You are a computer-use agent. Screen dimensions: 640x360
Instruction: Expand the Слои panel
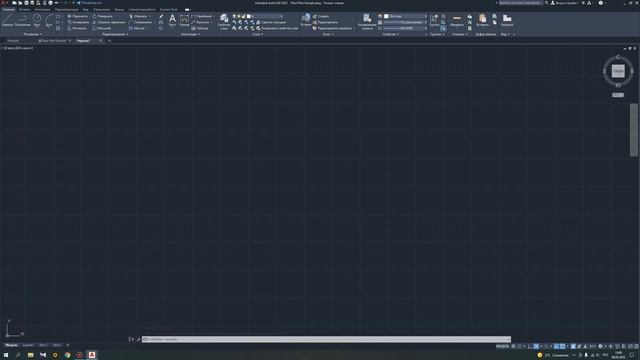(x=257, y=34)
